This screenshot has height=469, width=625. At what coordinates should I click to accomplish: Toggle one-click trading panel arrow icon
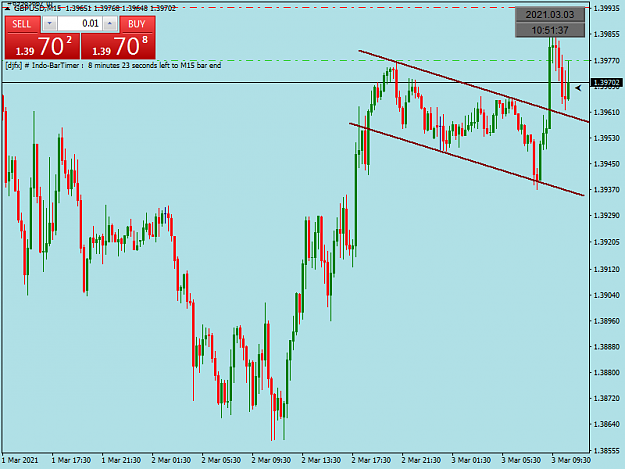(8, 8)
